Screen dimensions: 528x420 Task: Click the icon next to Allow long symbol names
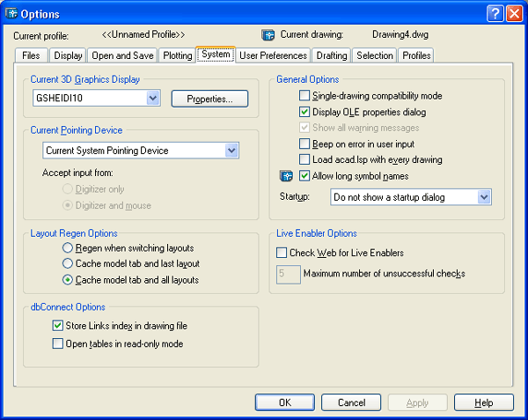coord(285,176)
